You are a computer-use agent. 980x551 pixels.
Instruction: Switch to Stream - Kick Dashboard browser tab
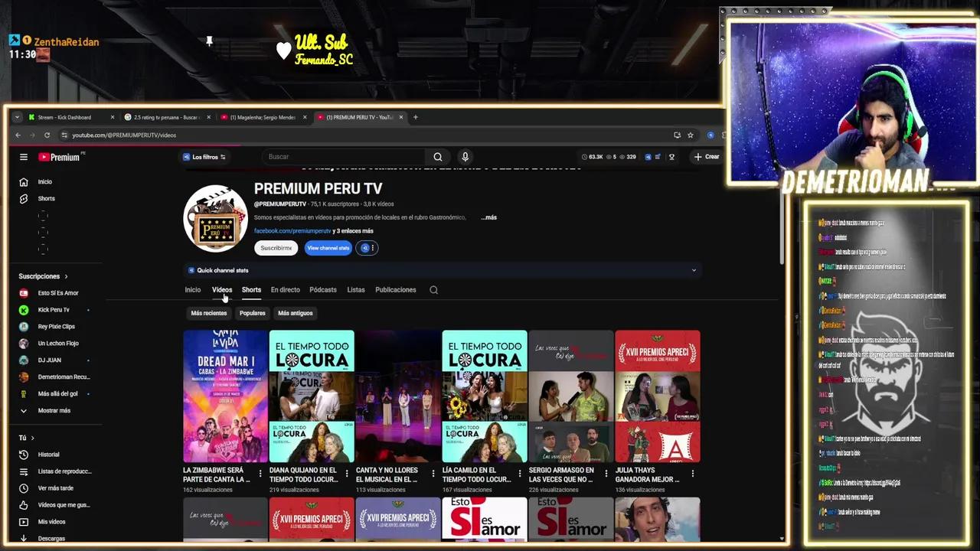[x=70, y=117]
